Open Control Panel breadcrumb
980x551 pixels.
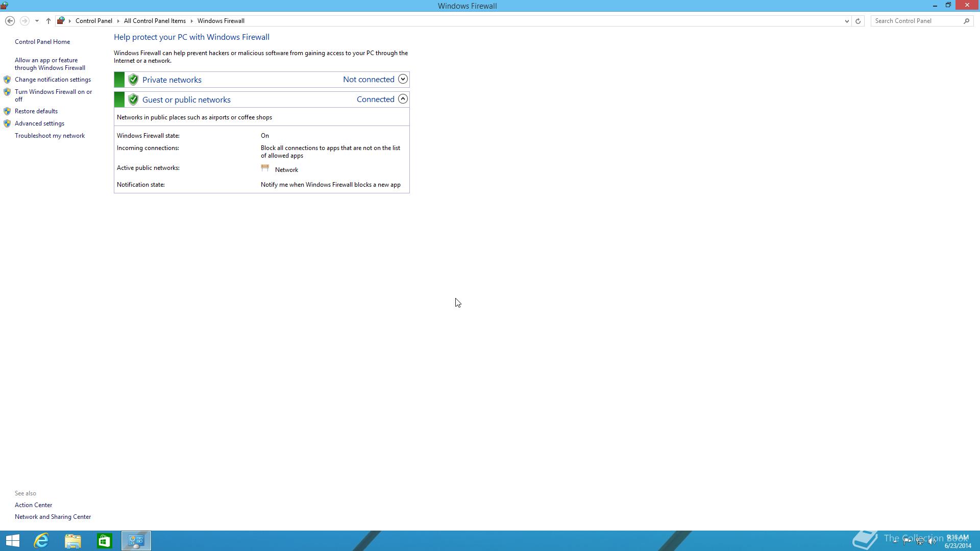(x=94, y=21)
